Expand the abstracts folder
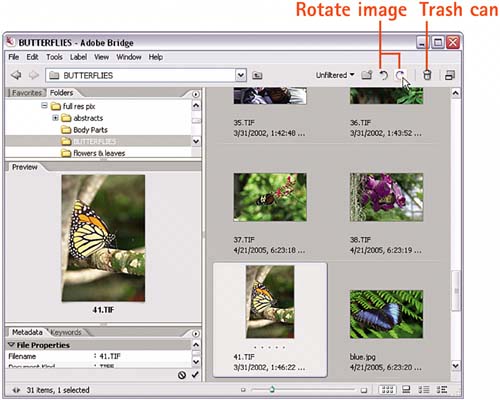The height and width of the screenshot is (400, 500). pyautogui.click(x=55, y=118)
